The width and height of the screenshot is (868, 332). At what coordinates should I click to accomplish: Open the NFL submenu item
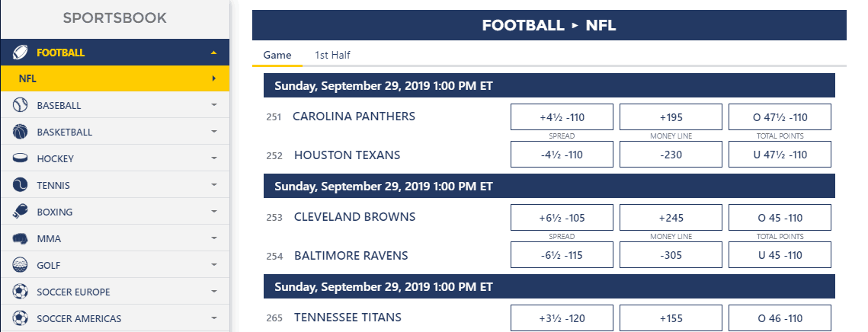coord(114,78)
